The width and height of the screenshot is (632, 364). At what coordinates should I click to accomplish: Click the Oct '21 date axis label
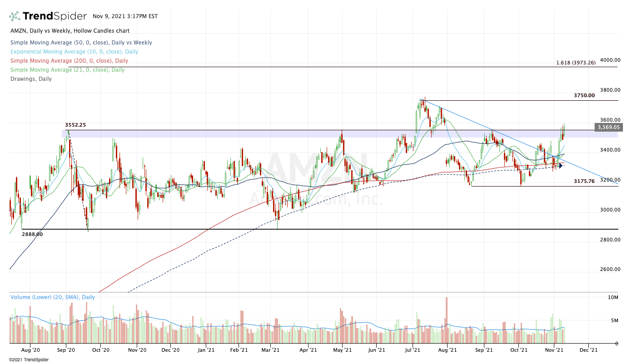(519, 350)
